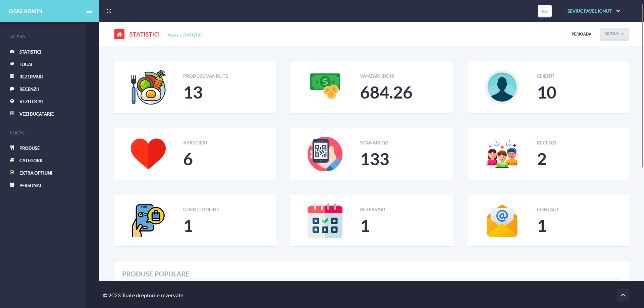This screenshot has height=308, width=644.
Task: Click the Acasa breadcrumb link
Action: (173, 35)
